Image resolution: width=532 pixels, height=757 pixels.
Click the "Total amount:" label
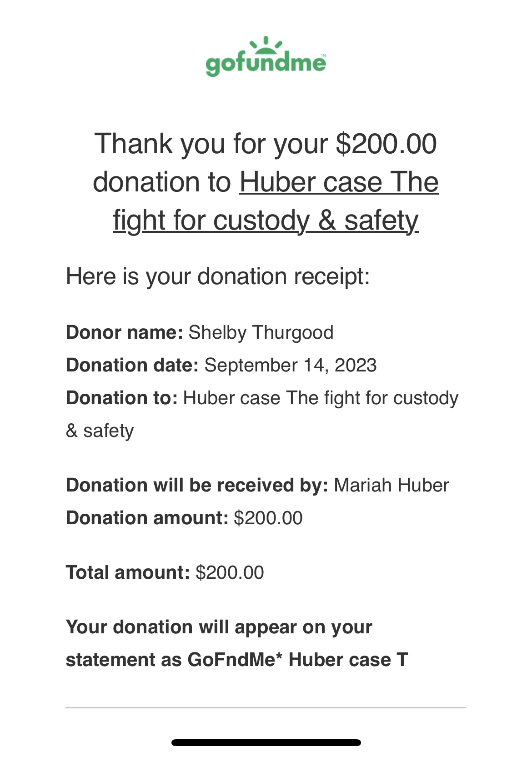pos(128,572)
